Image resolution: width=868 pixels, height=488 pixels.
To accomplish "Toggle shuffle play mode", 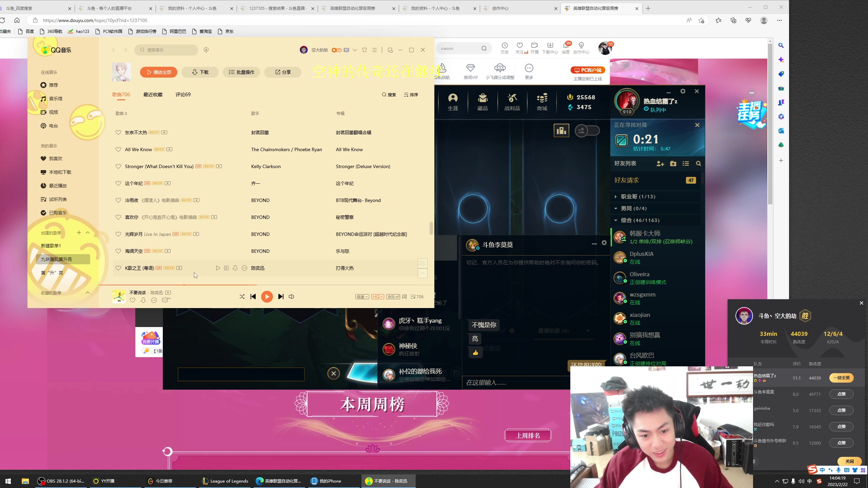I will coord(242,297).
